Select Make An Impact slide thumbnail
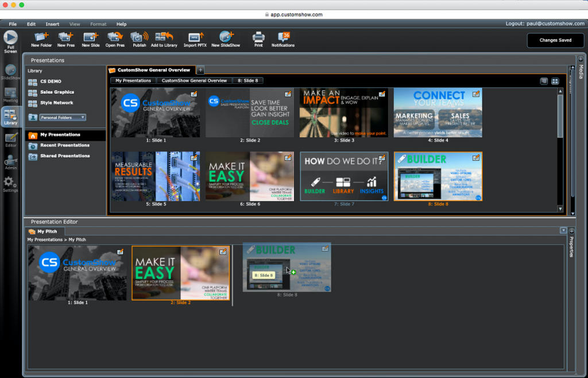 point(344,113)
